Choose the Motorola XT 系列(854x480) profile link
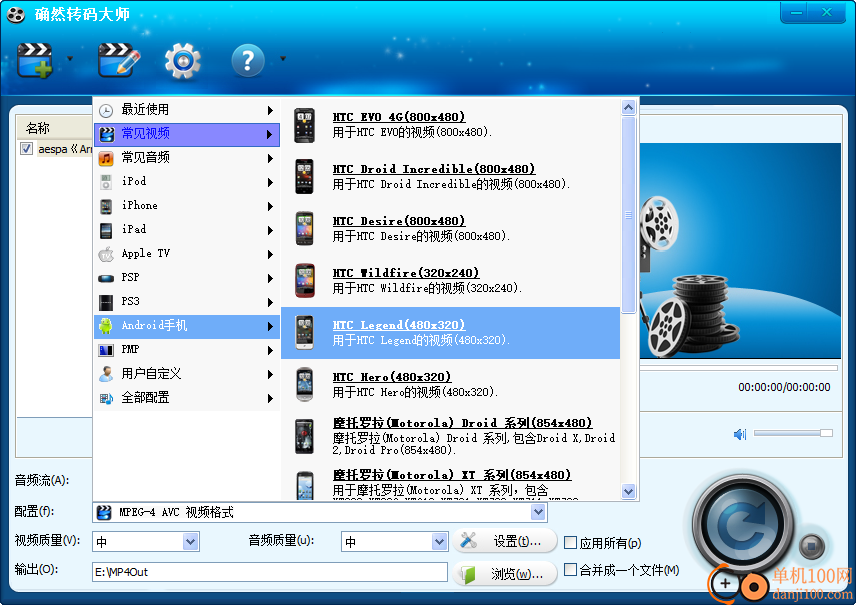 coord(451,475)
